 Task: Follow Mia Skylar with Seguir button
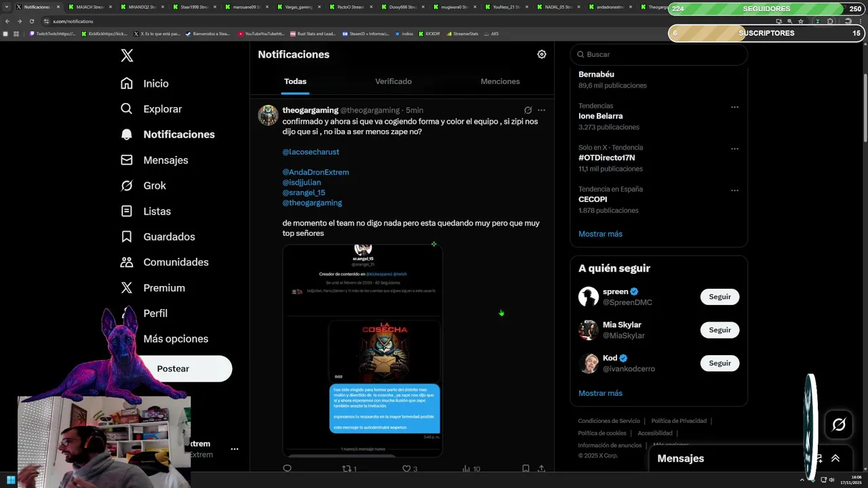(719, 330)
